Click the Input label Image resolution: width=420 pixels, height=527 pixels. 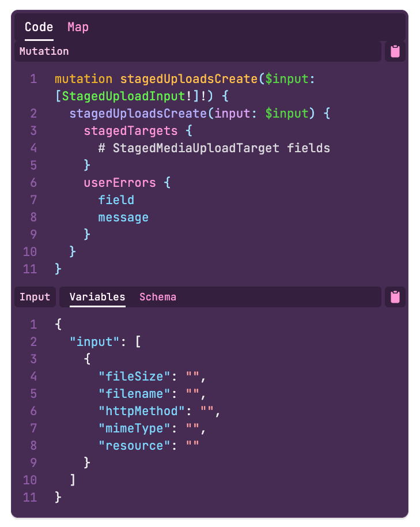(x=35, y=297)
